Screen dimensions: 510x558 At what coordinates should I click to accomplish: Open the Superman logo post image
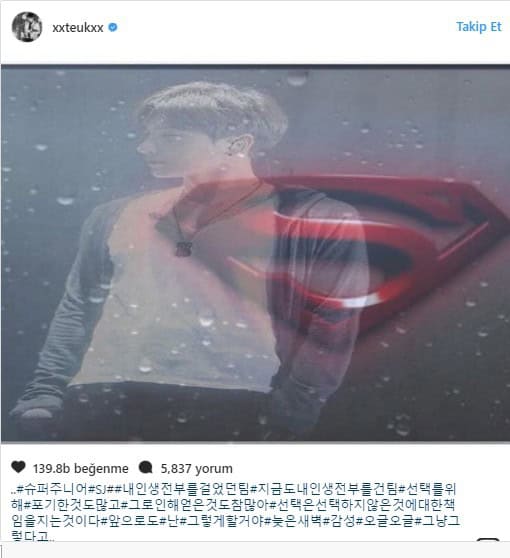255,253
